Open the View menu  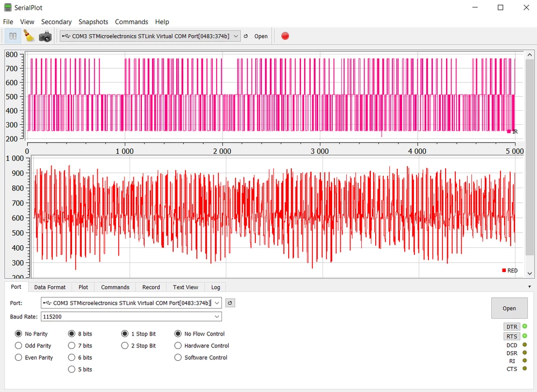point(27,22)
